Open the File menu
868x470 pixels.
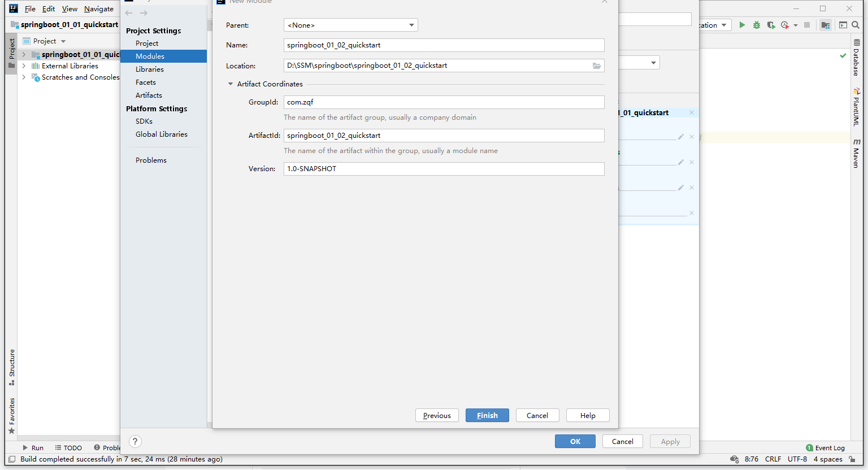coord(30,9)
